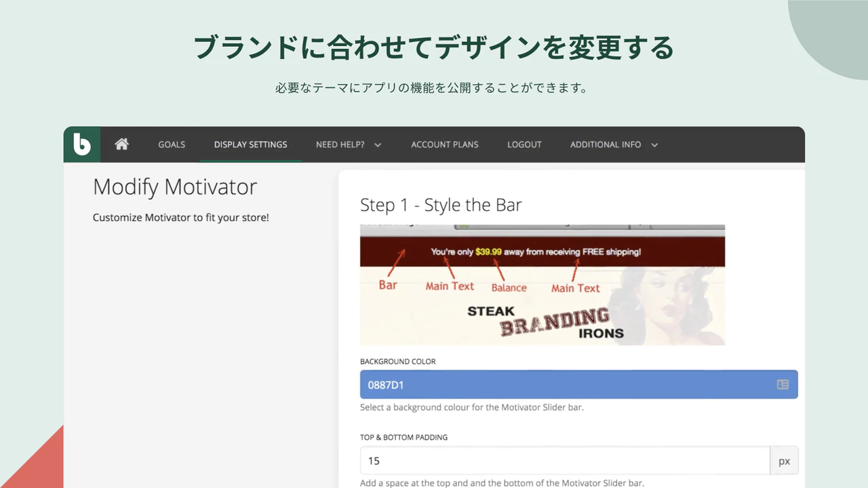Image resolution: width=868 pixels, height=488 pixels.
Task: Click the 'px' unit addon
Action: (x=784, y=461)
